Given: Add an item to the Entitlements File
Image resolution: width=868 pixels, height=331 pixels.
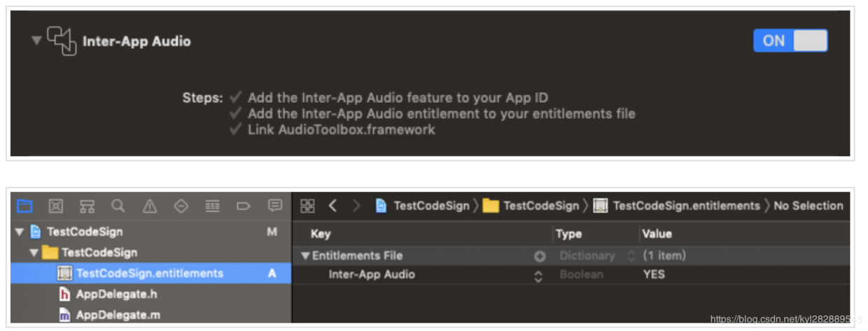Looking at the screenshot, I should click(x=540, y=256).
